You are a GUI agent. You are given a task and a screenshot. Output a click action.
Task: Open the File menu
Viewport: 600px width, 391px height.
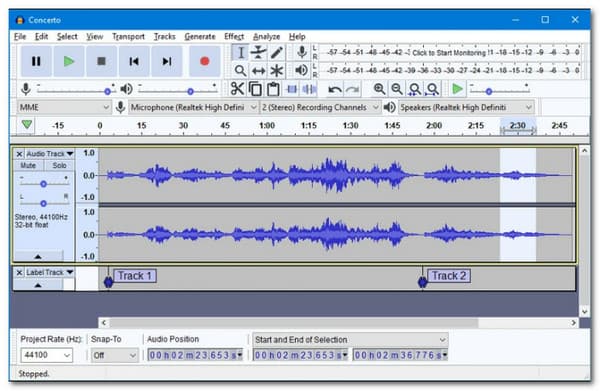(20, 36)
